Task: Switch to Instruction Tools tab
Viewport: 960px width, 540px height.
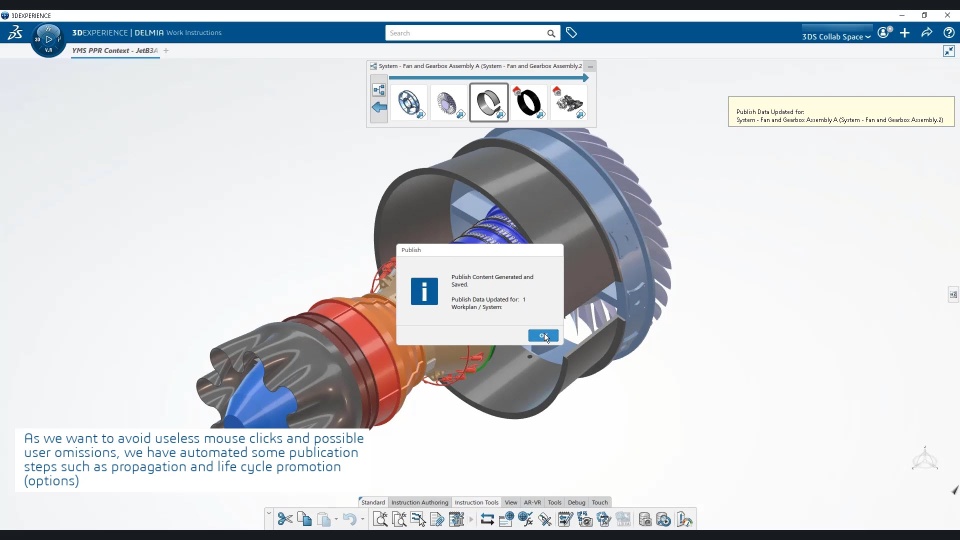Action: pos(476,502)
